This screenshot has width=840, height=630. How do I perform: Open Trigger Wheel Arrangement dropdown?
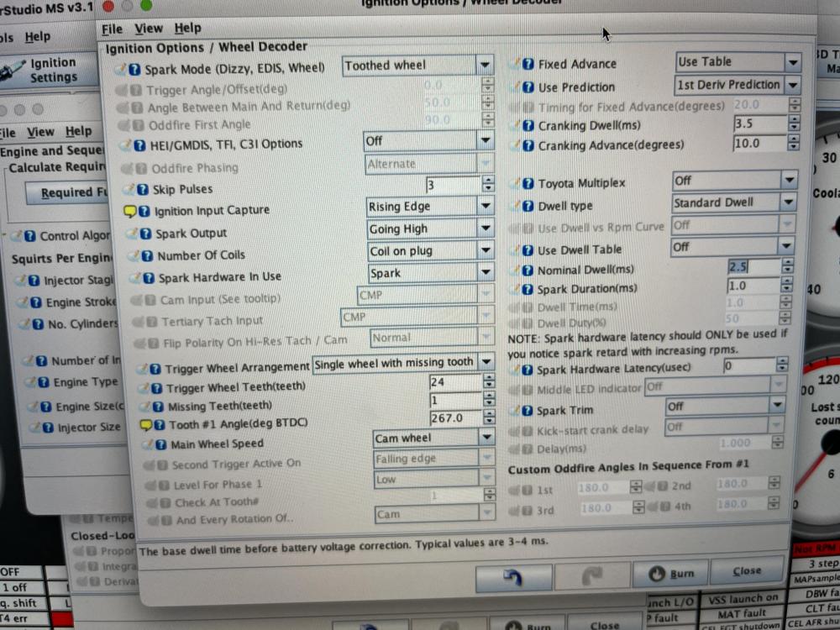point(403,363)
